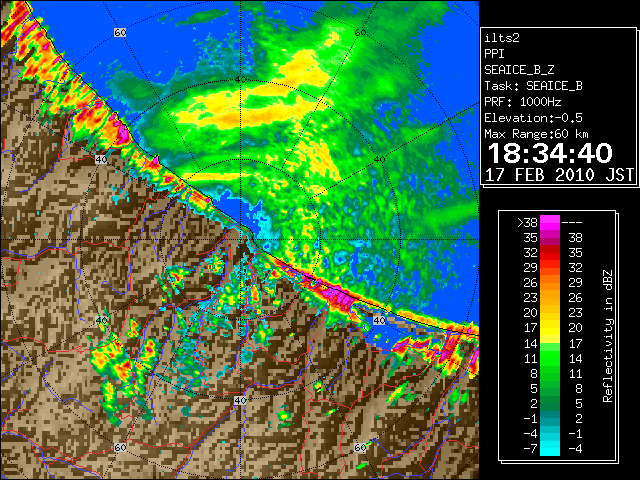Pick the orange swatch beside legend '26'
Viewport: 640px width, 480px height.
(x=550, y=283)
